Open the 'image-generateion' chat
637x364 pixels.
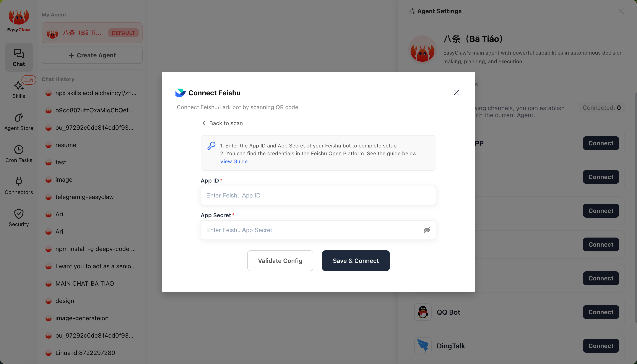point(92,318)
